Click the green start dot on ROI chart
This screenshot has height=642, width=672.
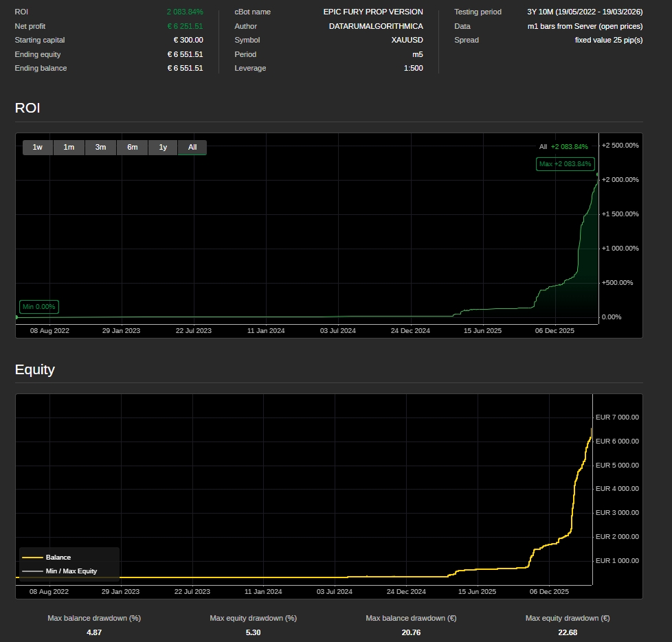[x=16, y=317]
